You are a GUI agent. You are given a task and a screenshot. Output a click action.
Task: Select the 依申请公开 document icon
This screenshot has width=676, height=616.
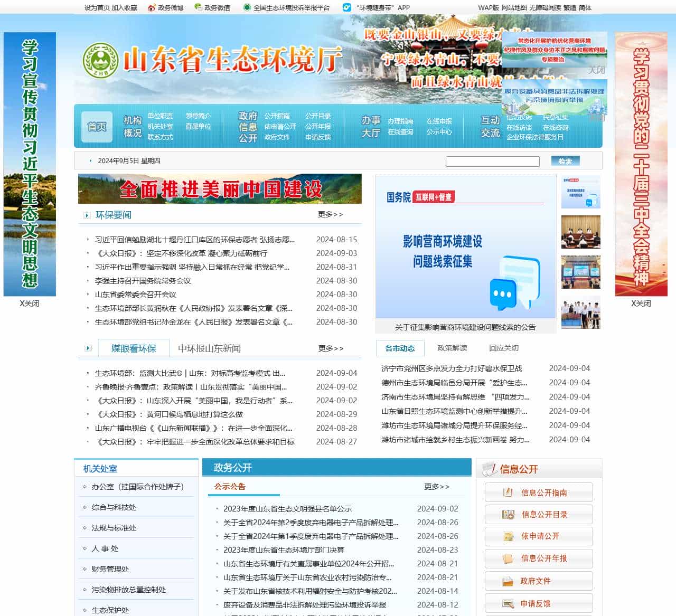tap(507, 536)
